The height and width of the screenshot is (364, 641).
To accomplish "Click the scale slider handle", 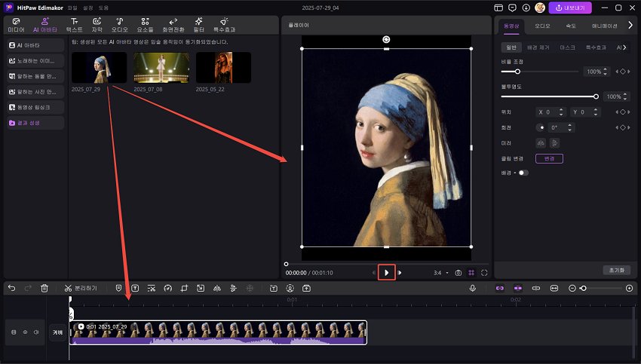I will coord(517,72).
